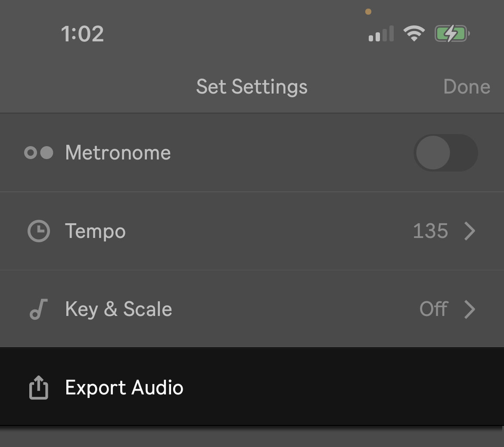Select the Tempo menu row label
The image size is (504, 447).
click(95, 231)
